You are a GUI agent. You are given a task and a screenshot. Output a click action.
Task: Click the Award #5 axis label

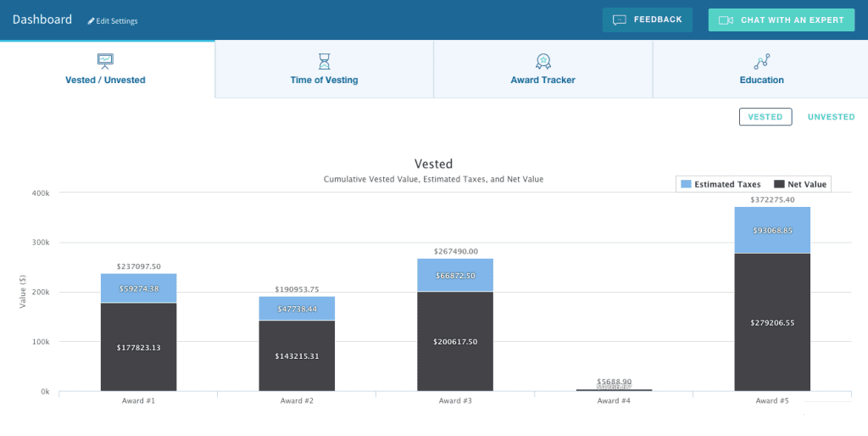coord(772,400)
